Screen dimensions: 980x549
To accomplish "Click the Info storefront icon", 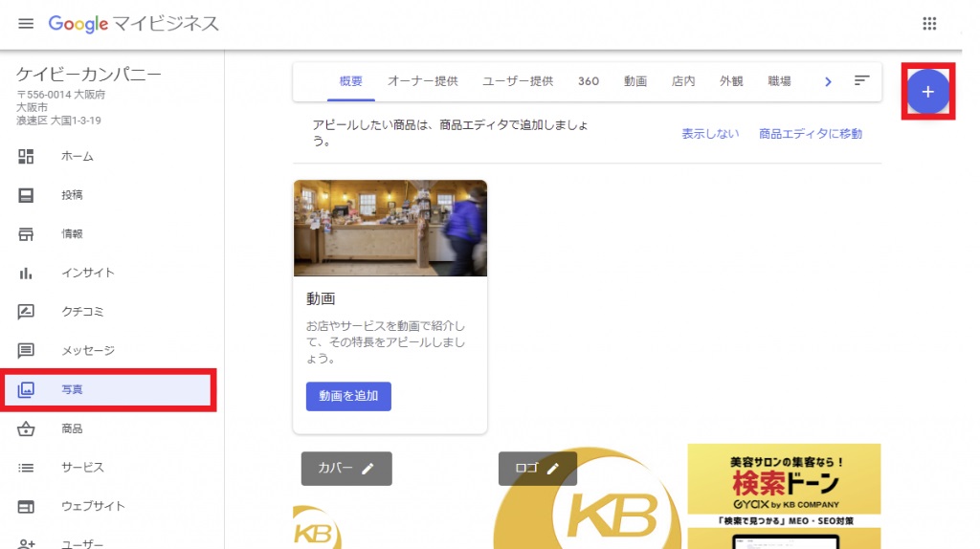I will point(26,234).
